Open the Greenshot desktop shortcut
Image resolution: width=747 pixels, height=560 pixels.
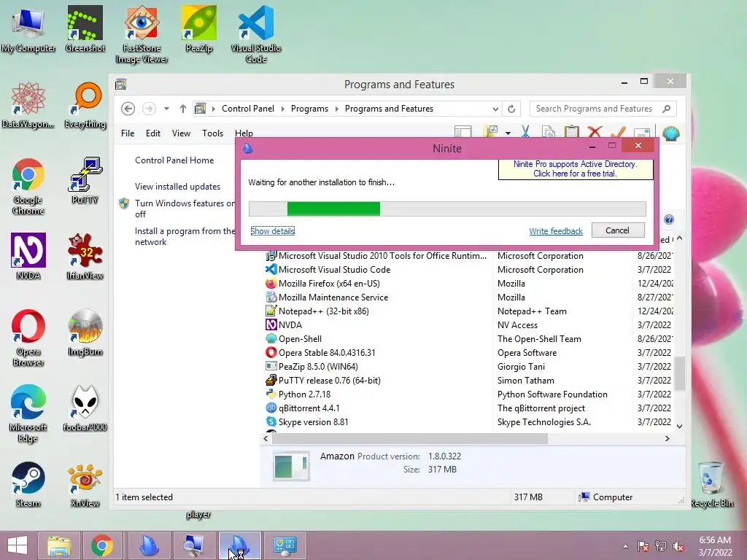point(85,28)
